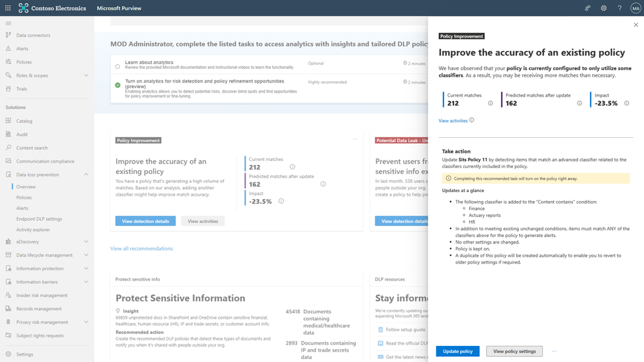
Task: Click info icon next to card's 212 matches
Action: pyautogui.click(x=293, y=167)
